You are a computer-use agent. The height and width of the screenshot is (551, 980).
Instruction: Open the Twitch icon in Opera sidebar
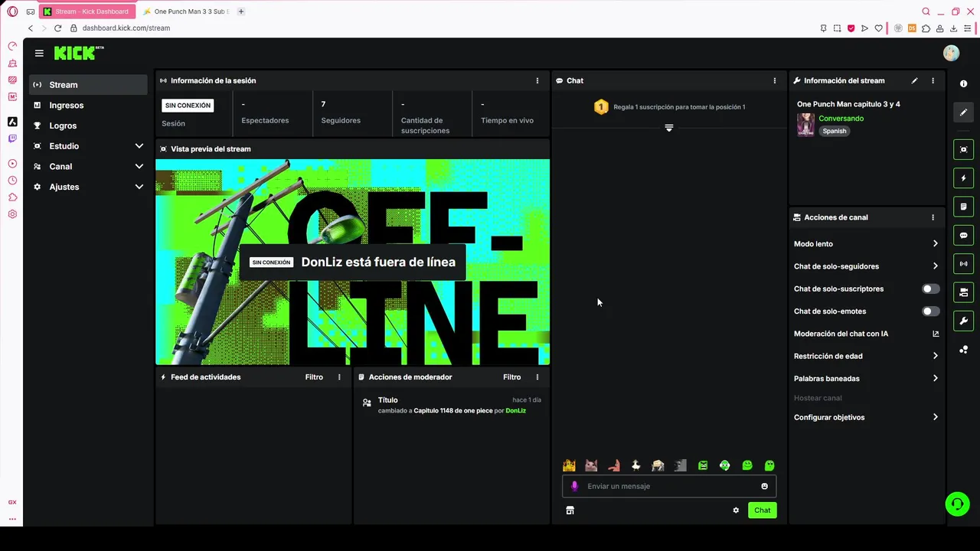tap(12, 139)
